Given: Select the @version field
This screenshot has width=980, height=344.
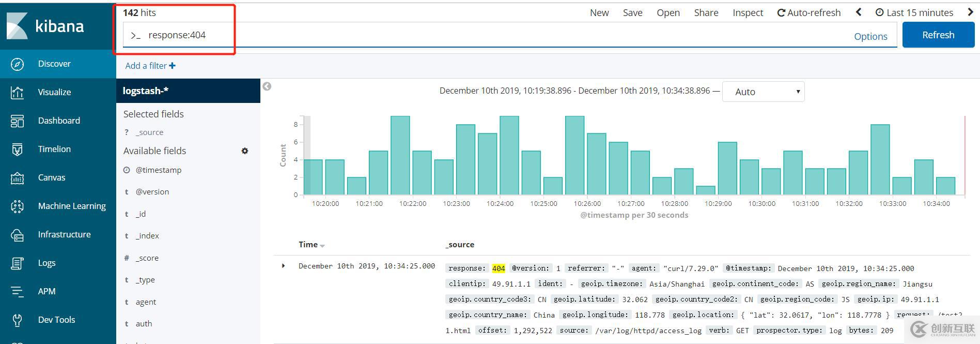Looking at the screenshot, I should point(152,192).
